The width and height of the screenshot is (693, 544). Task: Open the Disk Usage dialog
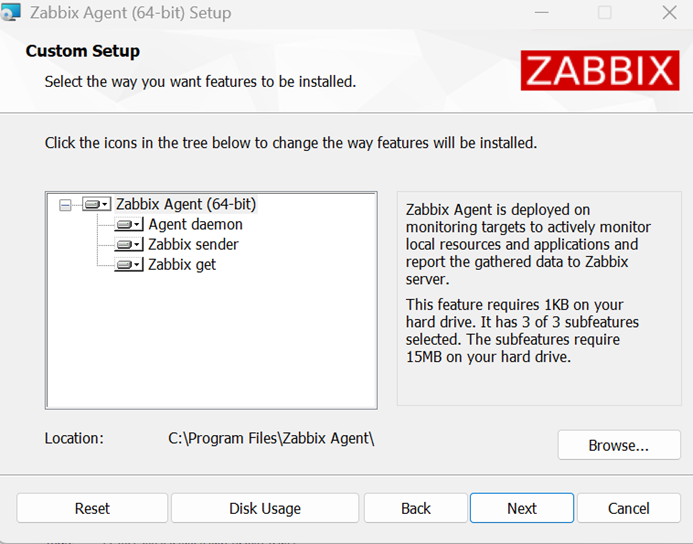265,508
